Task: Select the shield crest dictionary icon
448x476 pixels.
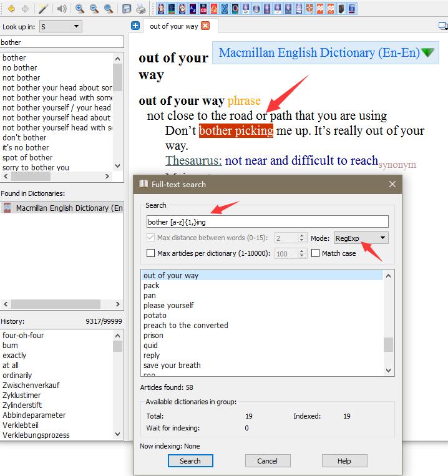Action: point(309,9)
